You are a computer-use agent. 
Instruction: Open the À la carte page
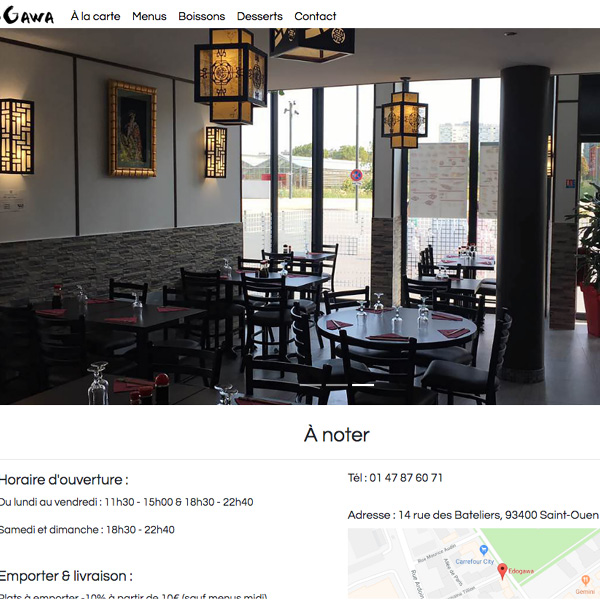pos(95,16)
